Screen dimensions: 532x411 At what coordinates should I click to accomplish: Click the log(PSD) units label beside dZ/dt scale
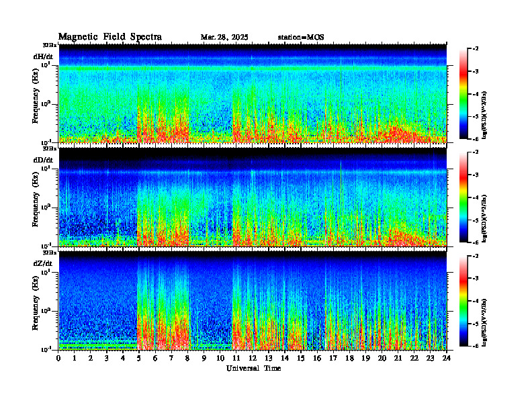pyautogui.click(x=485, y=322)
